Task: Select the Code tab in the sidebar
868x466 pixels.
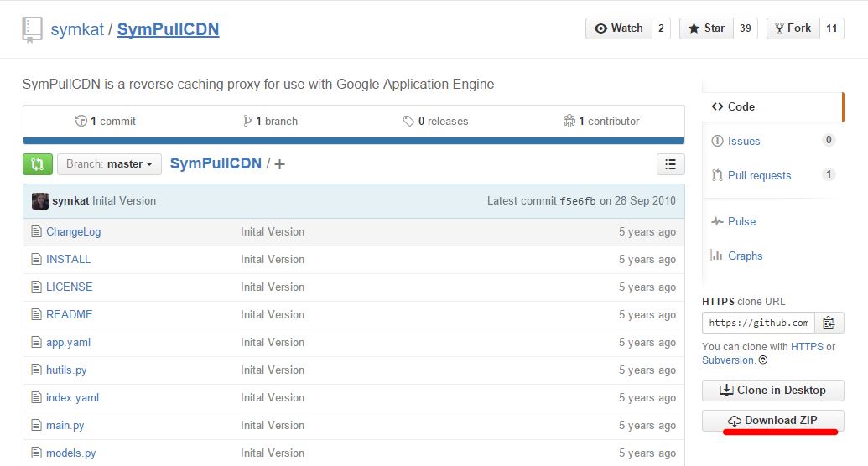Action: (x=772, y=106)
